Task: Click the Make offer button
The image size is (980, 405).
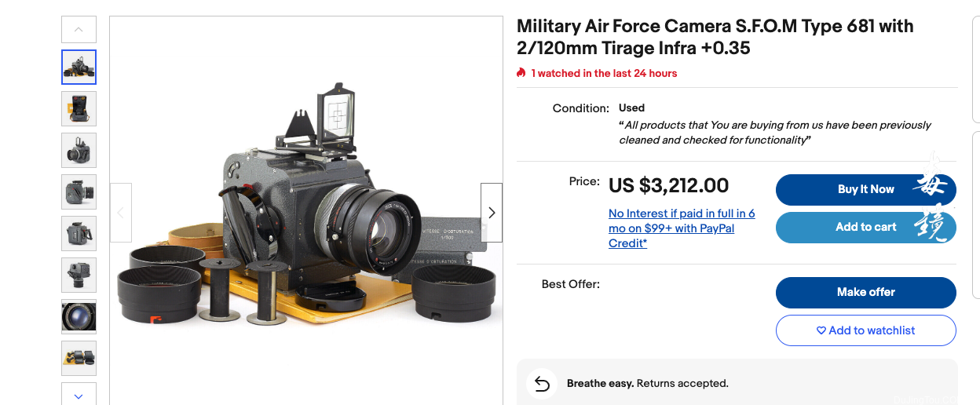Action: (866, 292)
